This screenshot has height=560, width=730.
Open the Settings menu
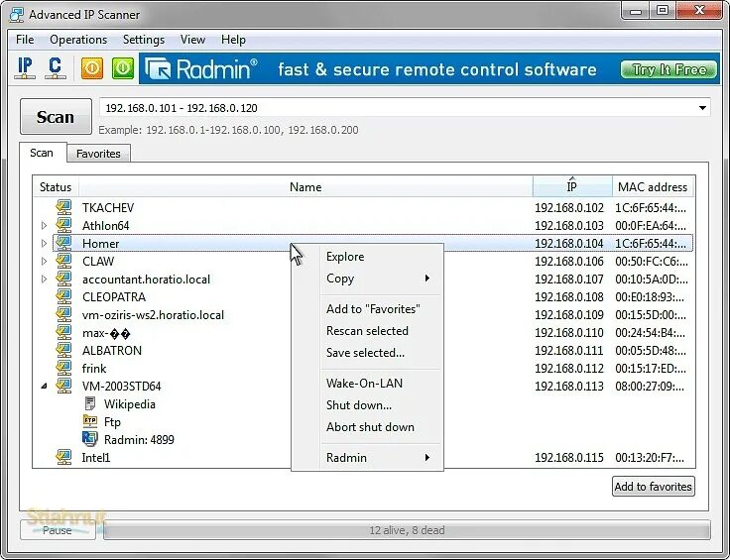144,40
